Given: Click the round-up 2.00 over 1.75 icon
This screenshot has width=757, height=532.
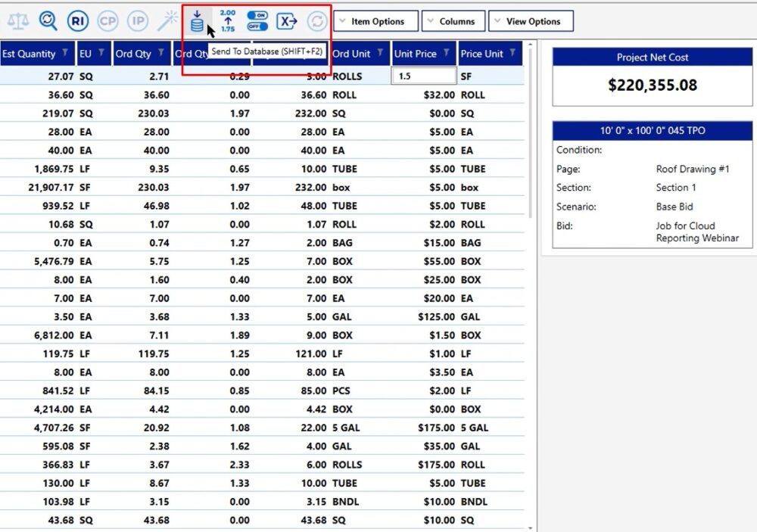Looking at the screenshot, I should coord(228,21).
